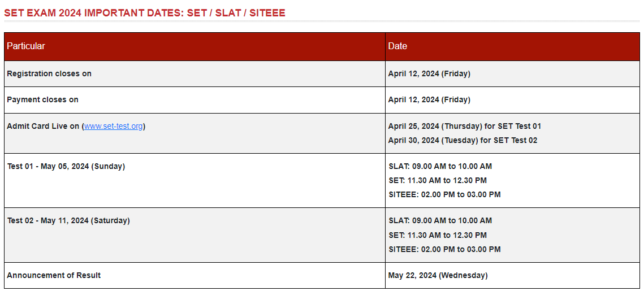Click SITEEE timing in Test 01 row
The image size is (644, 291).
444,194
